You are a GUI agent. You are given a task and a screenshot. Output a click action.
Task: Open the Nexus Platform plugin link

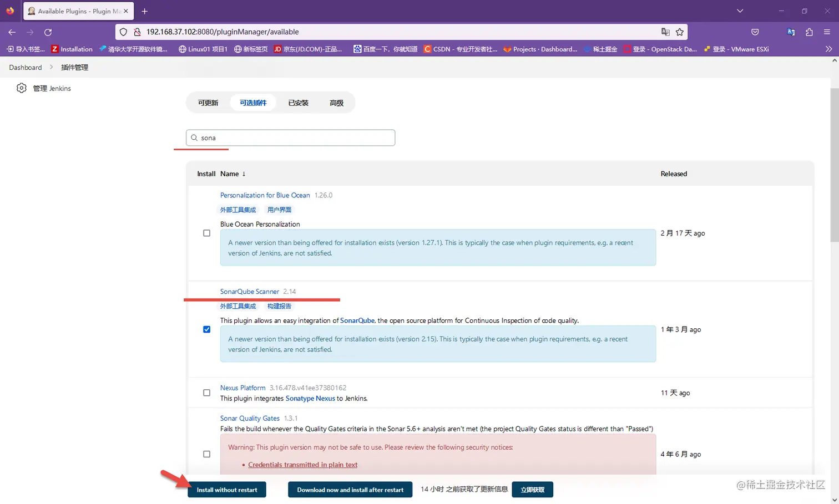point(242,388)
